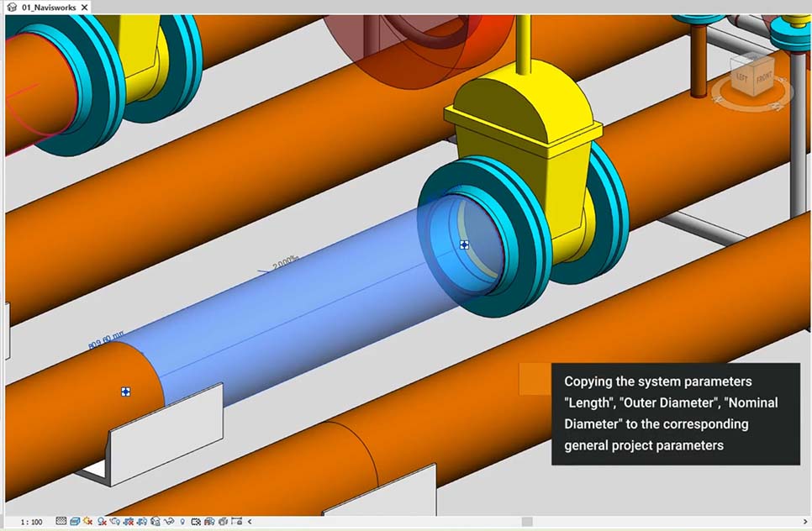Click the Reveal Hidden Elements lightbulb
The image size is (812, 531).
point(182,522)
